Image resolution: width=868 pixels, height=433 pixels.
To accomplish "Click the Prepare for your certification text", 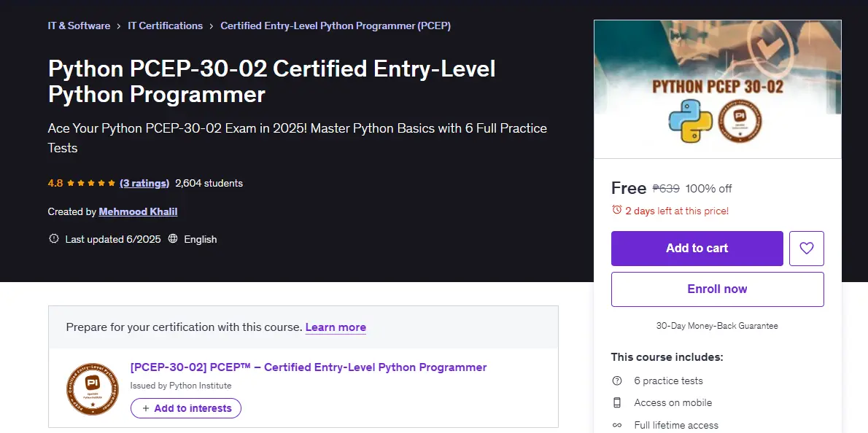I will point(185,327).
